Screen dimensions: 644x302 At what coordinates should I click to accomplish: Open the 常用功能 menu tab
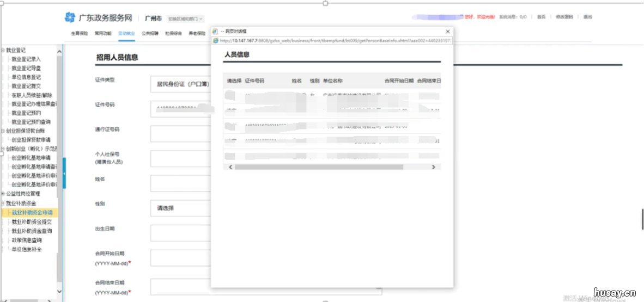[x=102, y=34]
